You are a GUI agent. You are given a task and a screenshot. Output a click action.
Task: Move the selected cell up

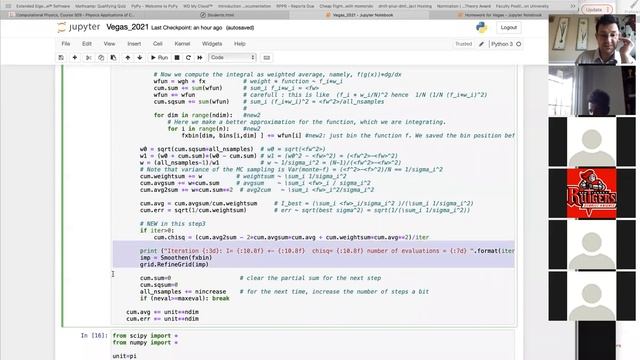(128, 58)
